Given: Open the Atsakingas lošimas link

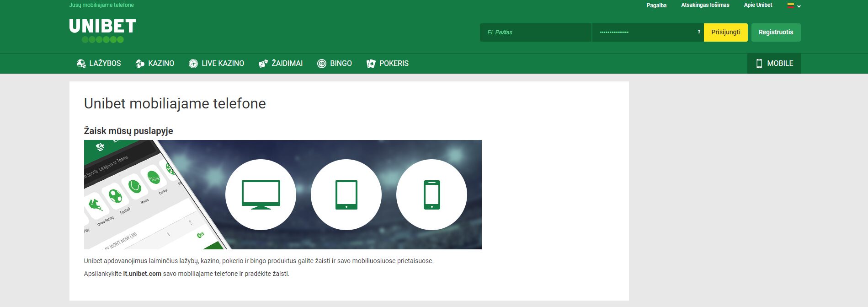Looking at the screenshot, I should pyautogui.click(x=705, y=5).
